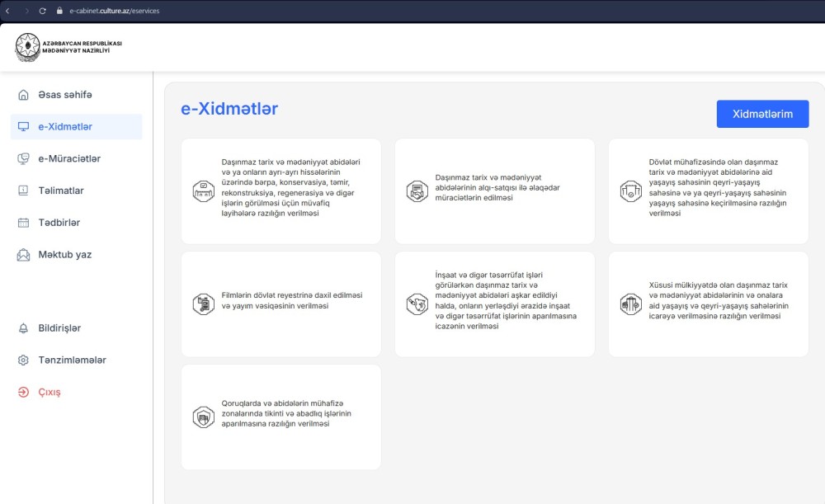Go to the Tədbirlər sidebar section
Screen dimensions: 825x504
tap(59, 223)
